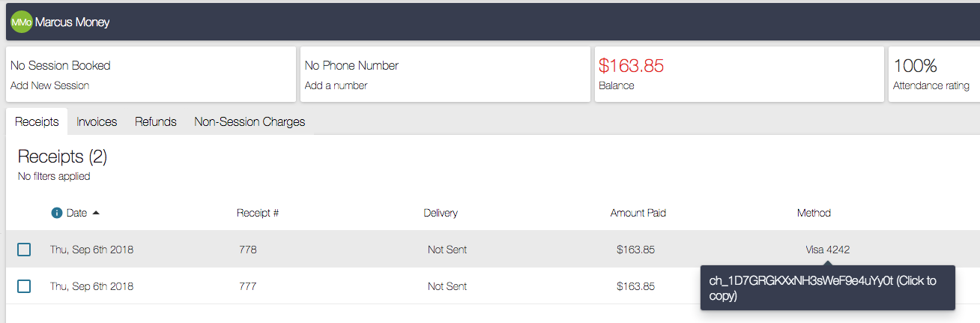Viewport: 980px width, 323px height.
Task: Open the $163.85 Balance card
Action: pos(739,74)
